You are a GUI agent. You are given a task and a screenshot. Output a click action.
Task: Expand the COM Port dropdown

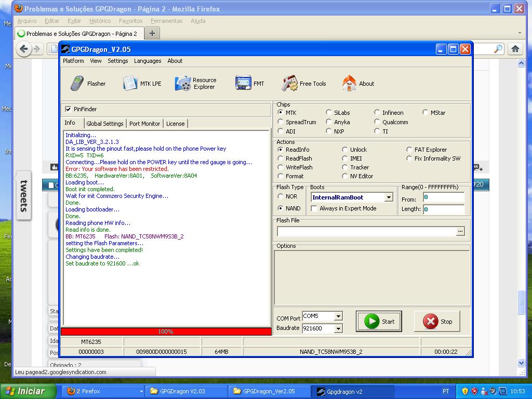pos(338,316)
